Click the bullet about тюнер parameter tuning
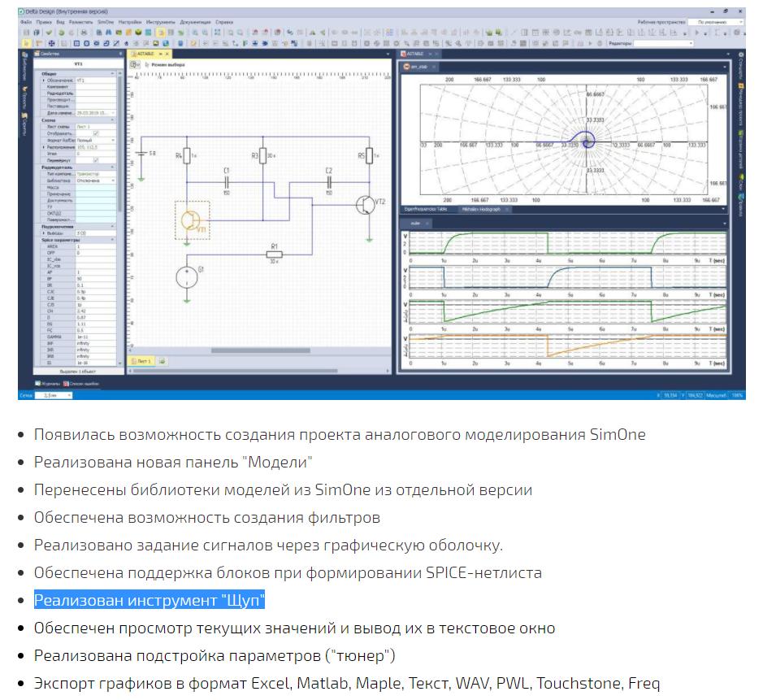The height and width of the screenshot is (700, 763). (x=215, y=655)
